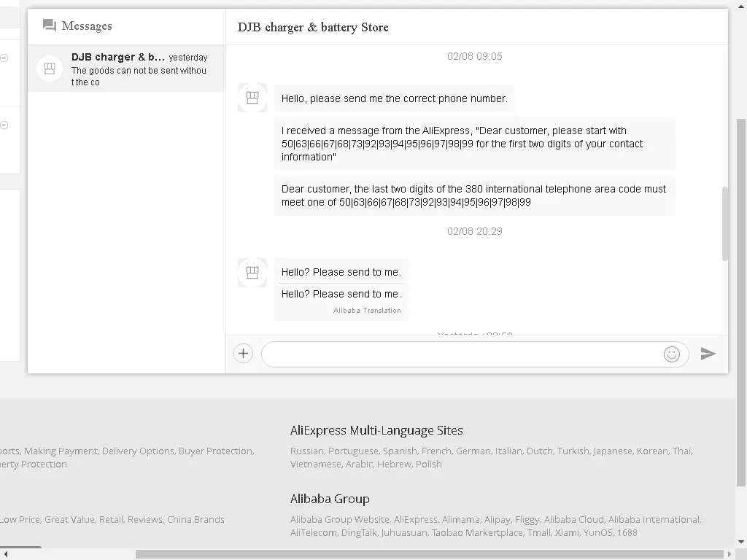Click the store avatar in the conversation list
Viewport: 747px width, 560px height.
coord(50,69)
